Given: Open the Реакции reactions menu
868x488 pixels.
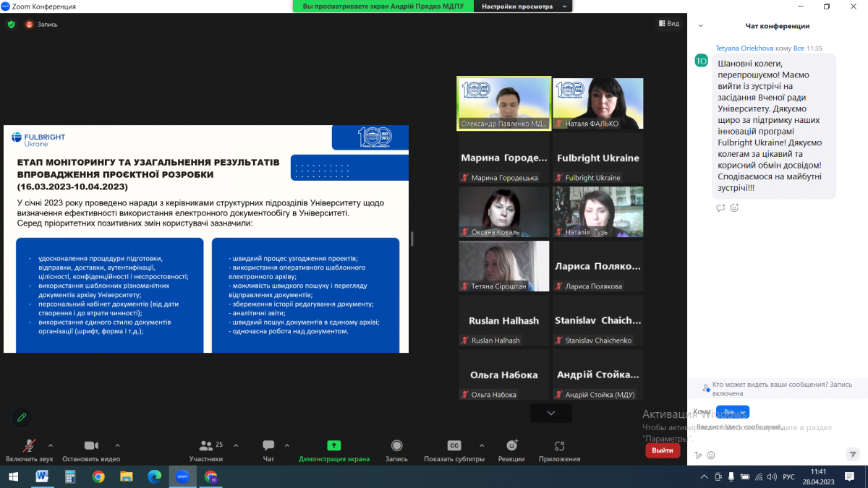Looking at the screenshot, I should (511, 450).
